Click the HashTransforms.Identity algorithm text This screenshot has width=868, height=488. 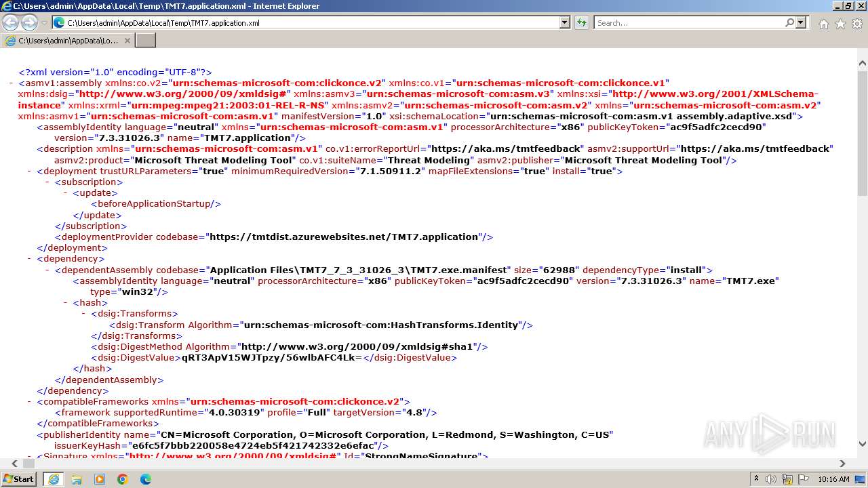pyautogui.click(x=381, y=325)
